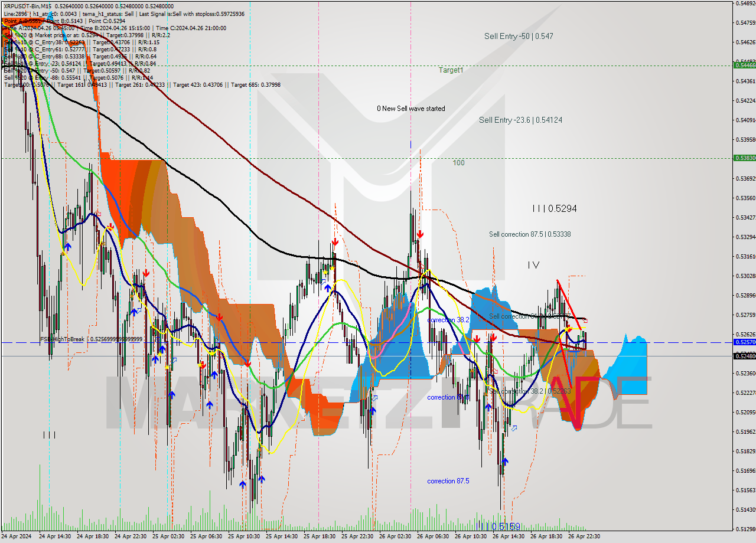The width and height of the screenshot is (756, 543).
Task: Select 'Sell correction 87.5 | 0.53338' label
Action: (530, 234)
